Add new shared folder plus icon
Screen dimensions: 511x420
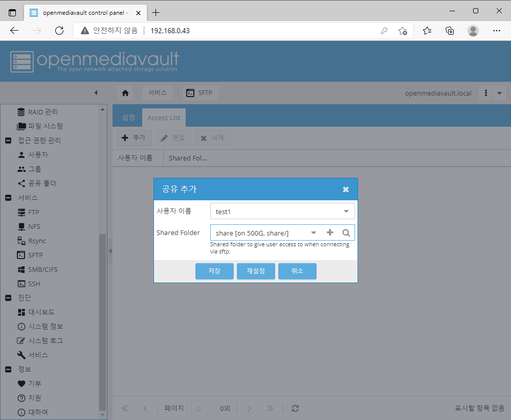tap(330, 232)
